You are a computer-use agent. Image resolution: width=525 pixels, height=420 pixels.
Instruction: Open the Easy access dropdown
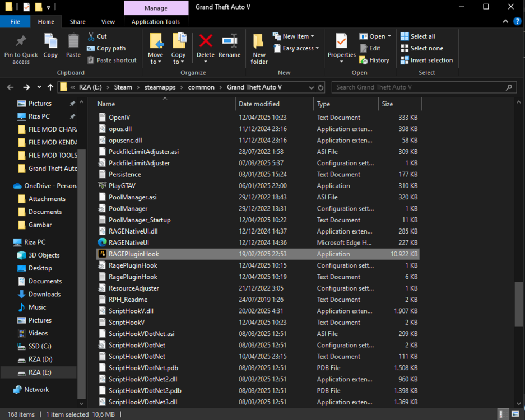click(x=296, y=48)
